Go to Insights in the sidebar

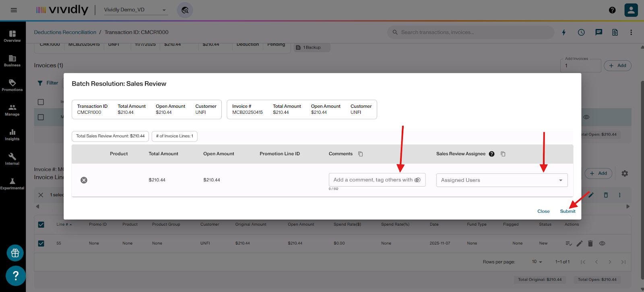pyautogui.click(x=12, y=135)
